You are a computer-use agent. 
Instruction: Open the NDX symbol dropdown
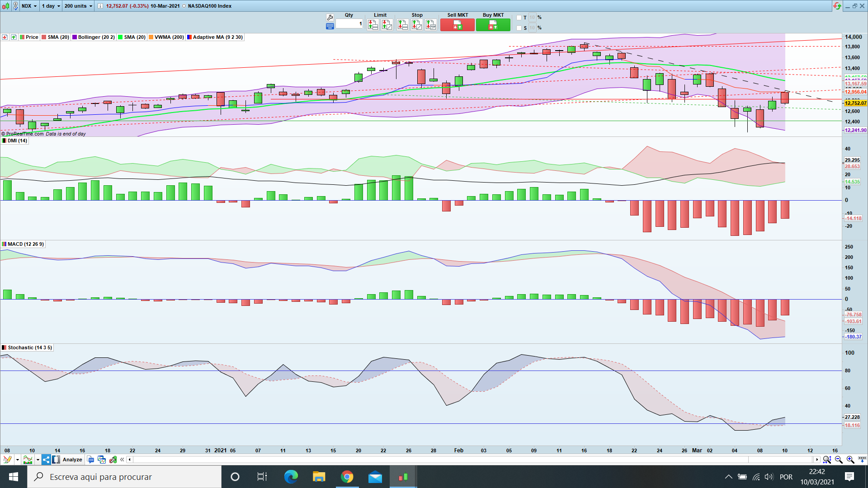pyautogui.click(x=29, y=6)
